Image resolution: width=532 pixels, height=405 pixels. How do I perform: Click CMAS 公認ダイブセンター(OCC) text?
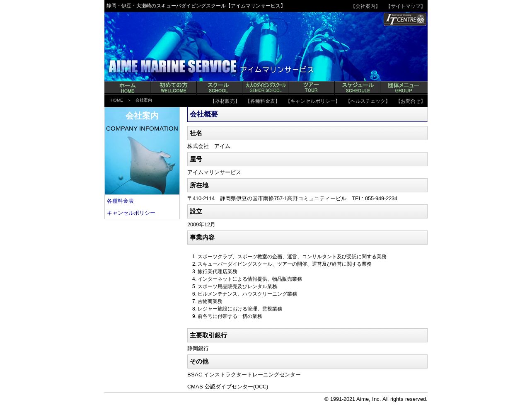[x=227, y=387]
